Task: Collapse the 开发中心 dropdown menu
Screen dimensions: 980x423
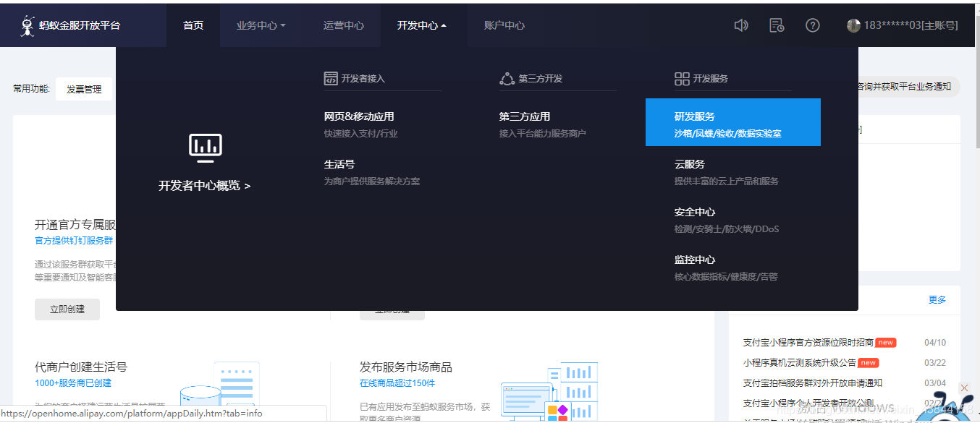Action: tap(422, 25)
